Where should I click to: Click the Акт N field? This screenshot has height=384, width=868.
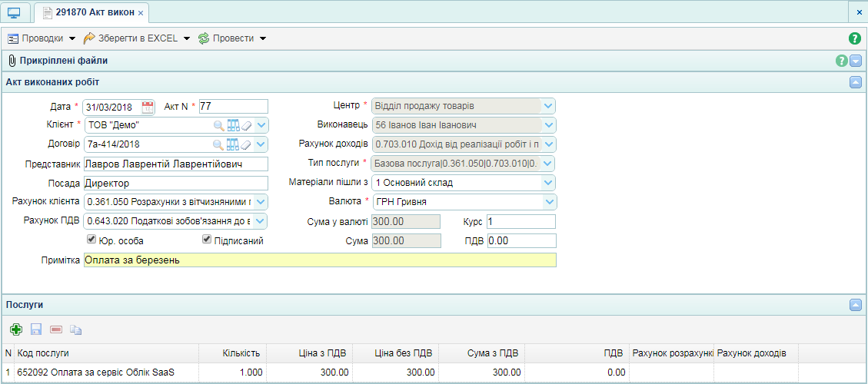click(233, 106)
